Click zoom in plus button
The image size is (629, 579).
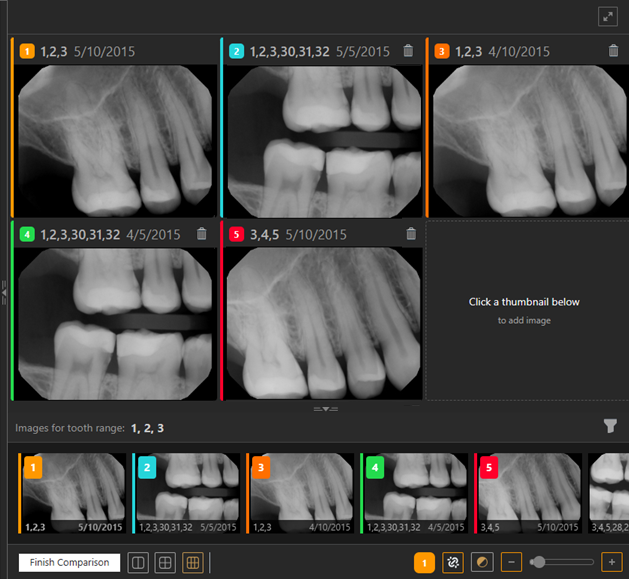click(x=610, y=563)
